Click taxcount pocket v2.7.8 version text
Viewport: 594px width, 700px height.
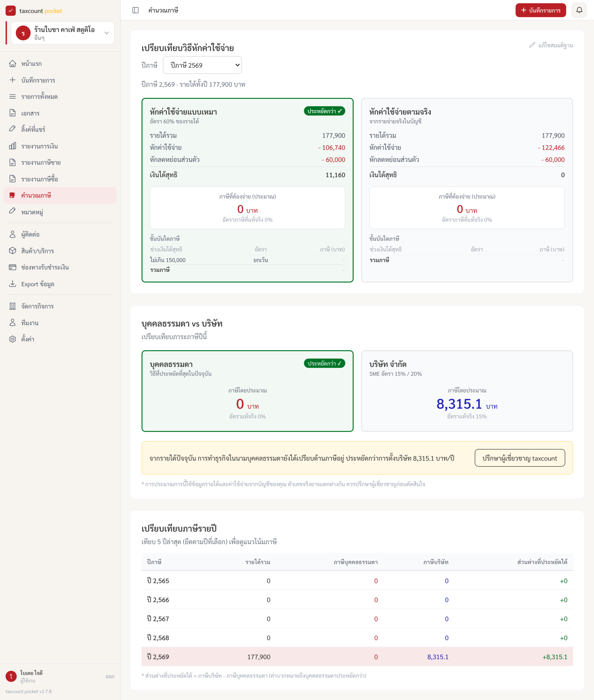[29, 692]
